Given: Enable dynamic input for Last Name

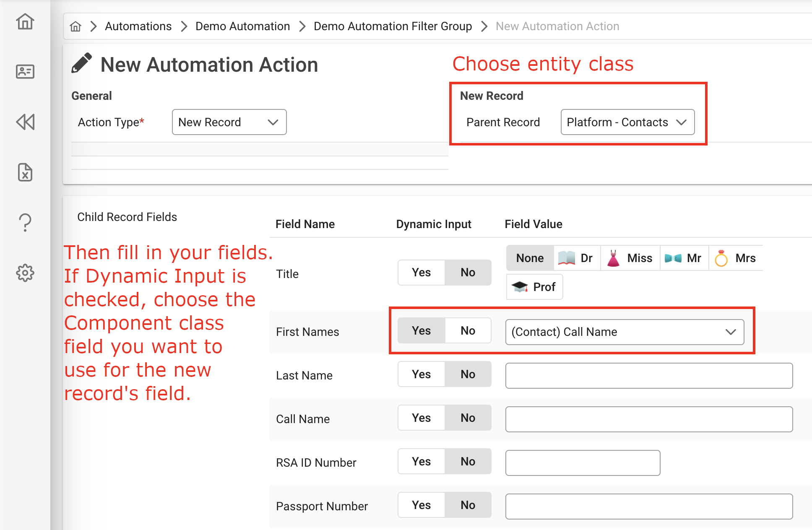Looking at the screenshot, I should pyautogui.click(x=421, y=374).
